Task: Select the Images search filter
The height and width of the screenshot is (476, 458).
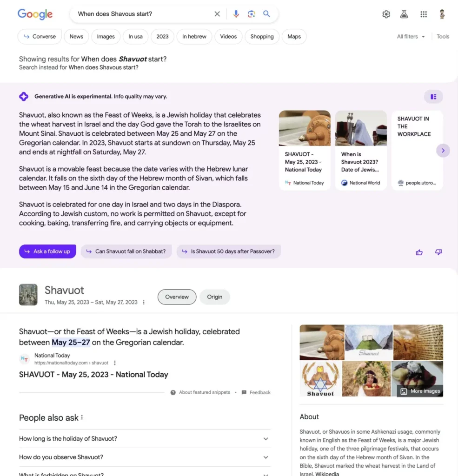Action: tap(106, 37)
